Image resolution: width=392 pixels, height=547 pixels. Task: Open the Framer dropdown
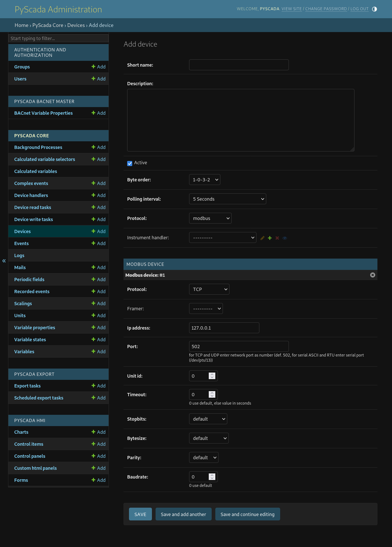click(206, 309)
